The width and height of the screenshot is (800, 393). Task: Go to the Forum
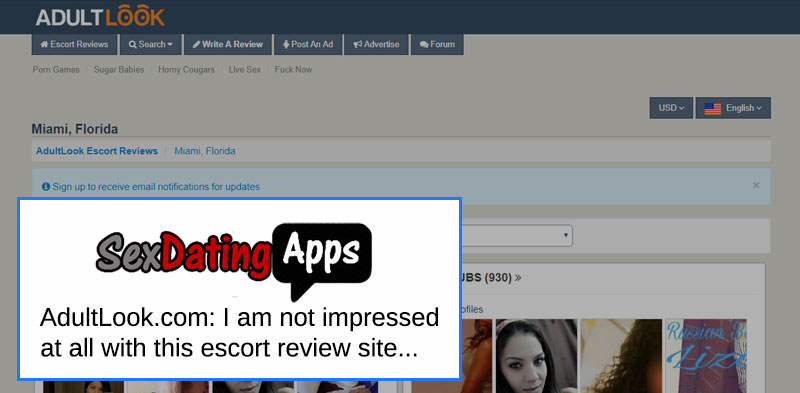pos(437,44)
